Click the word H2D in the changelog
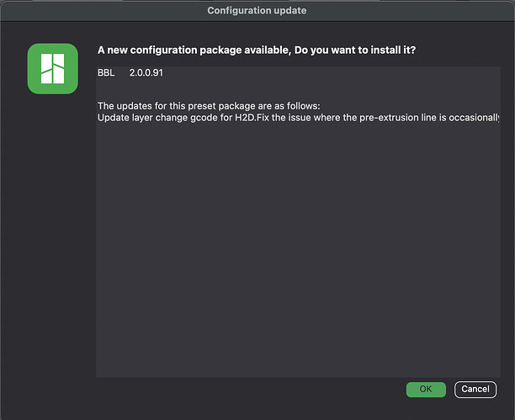515x420 pixels. (245, 118)
